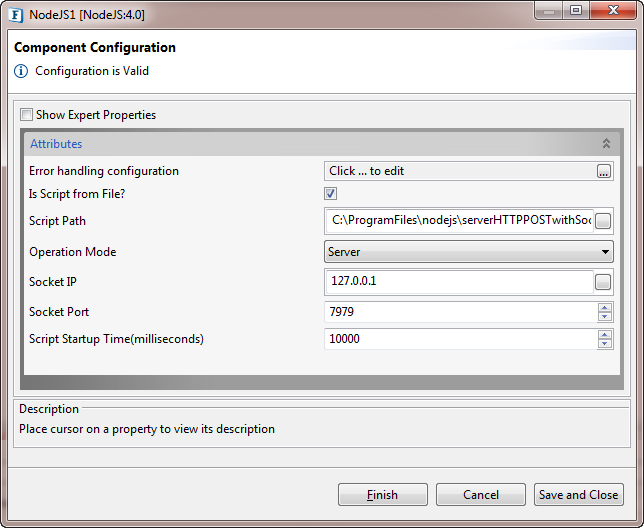644x528 pixels.
Task: Click the Component Configuration heading
Action: [x=95, y=48]
